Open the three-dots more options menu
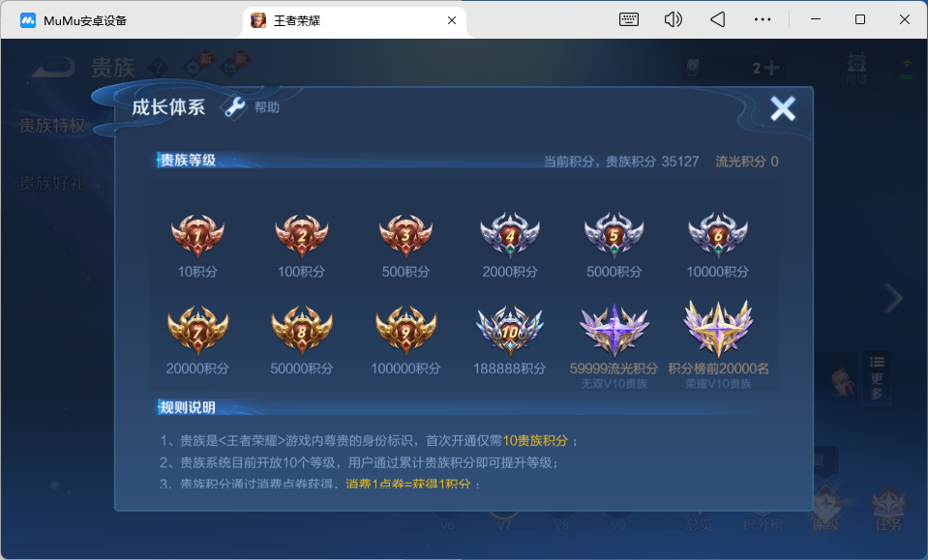Screen dimensions: 928x560 click(763, 19)
